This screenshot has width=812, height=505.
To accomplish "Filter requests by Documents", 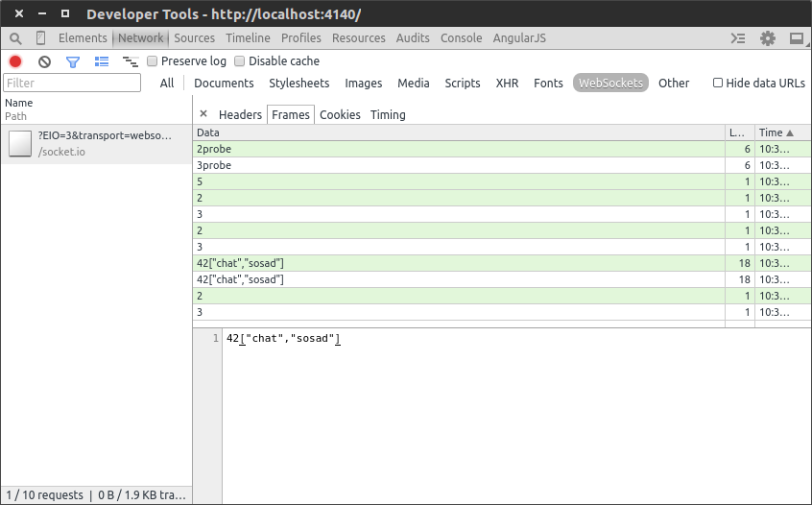I will [x=224, y=83].
